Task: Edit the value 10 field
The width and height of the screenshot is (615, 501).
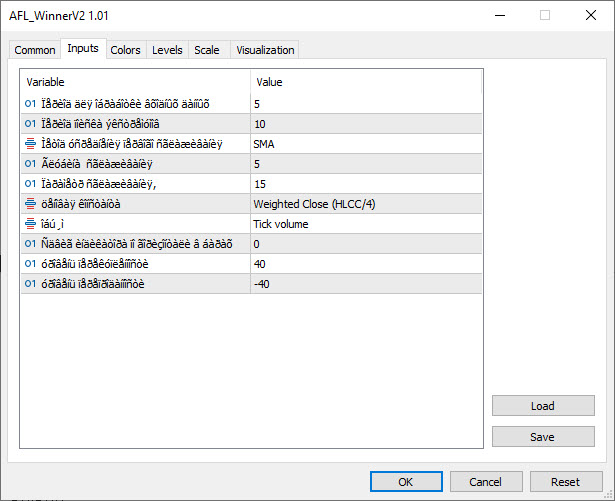Action: pos(366,124)
